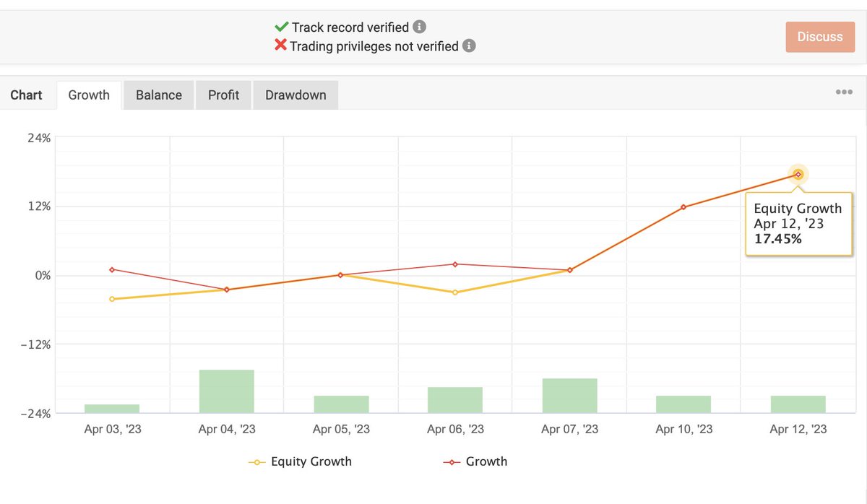This screenshot has width=867, height=504.
Task: Open the three-dot chart options menu
Action: pyautogui.click(x=844, y=91)
